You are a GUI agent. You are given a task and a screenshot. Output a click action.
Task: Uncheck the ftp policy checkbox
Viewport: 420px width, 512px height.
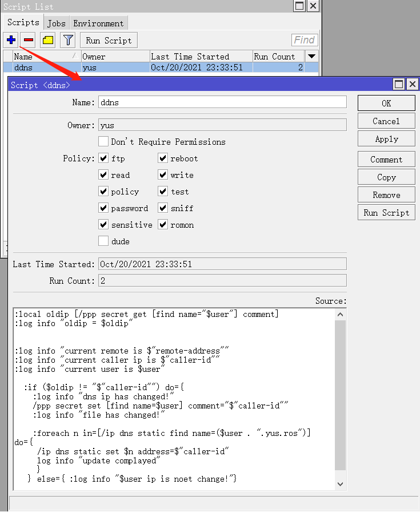tap(103, 158)
